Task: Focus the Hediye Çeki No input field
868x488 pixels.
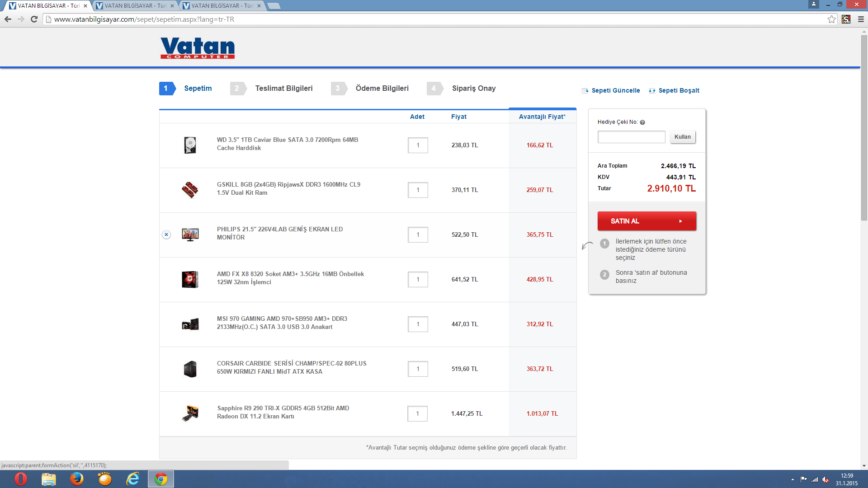Action: tap(631, 137)
